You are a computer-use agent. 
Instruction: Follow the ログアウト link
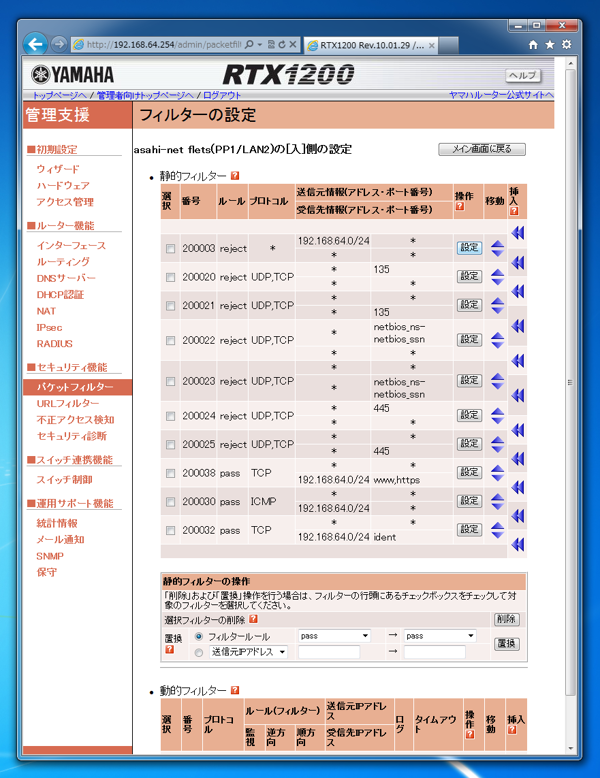tap(222, 95)
